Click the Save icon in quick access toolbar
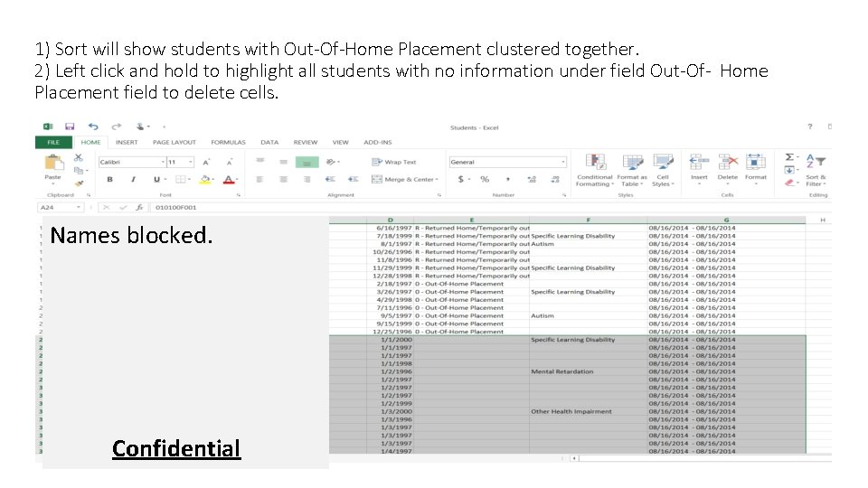 point(70,127)
